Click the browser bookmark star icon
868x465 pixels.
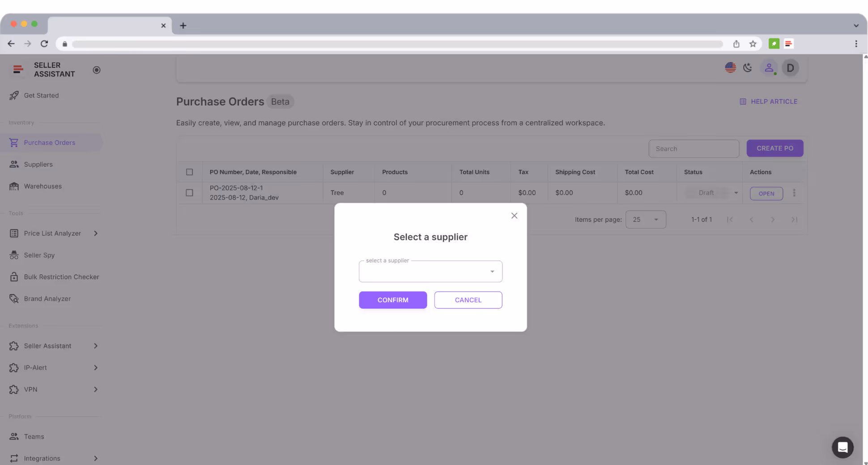point(753,44)
